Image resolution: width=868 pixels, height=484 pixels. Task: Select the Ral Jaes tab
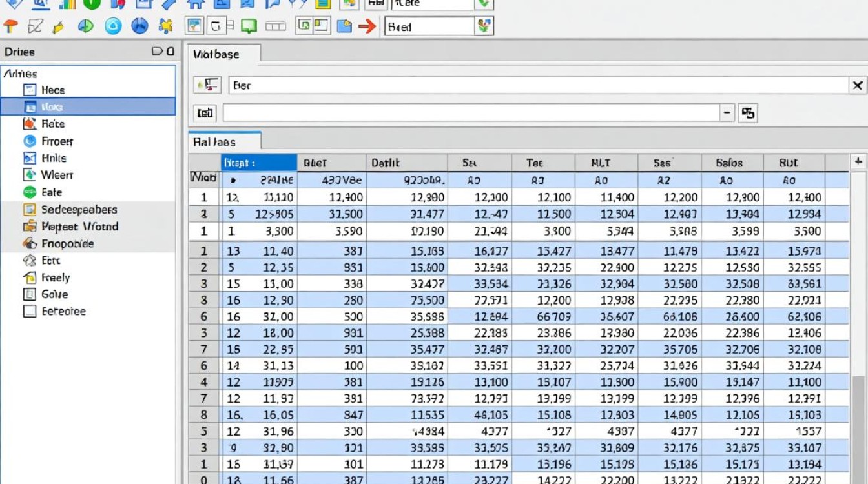pos(215,142)
